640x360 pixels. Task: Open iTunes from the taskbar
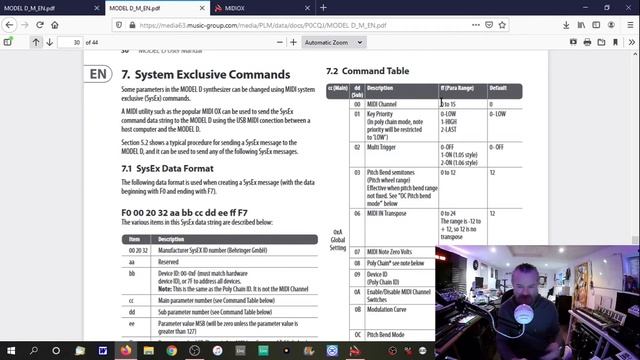pyautogui.click(x=218, y=351)
